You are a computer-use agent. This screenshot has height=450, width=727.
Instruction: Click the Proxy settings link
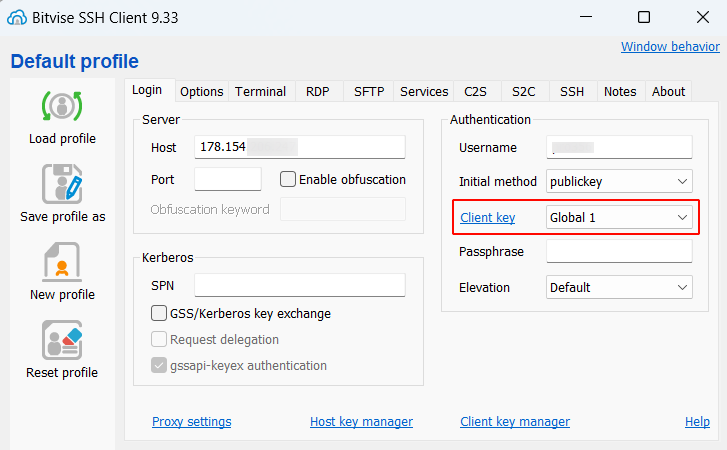coord(191,422)
